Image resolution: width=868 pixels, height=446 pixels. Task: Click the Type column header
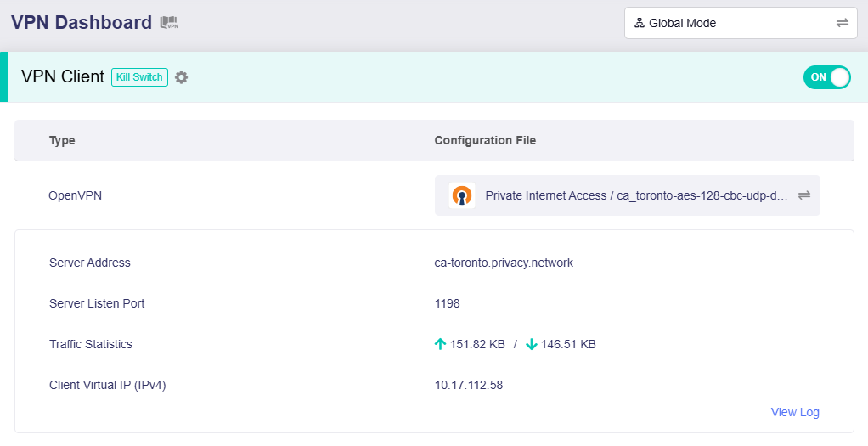62,140
